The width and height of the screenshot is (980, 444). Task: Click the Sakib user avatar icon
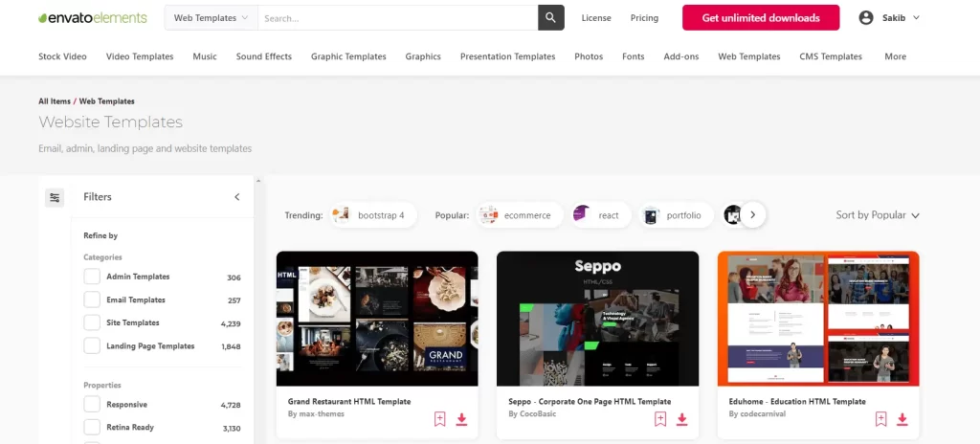865,17
